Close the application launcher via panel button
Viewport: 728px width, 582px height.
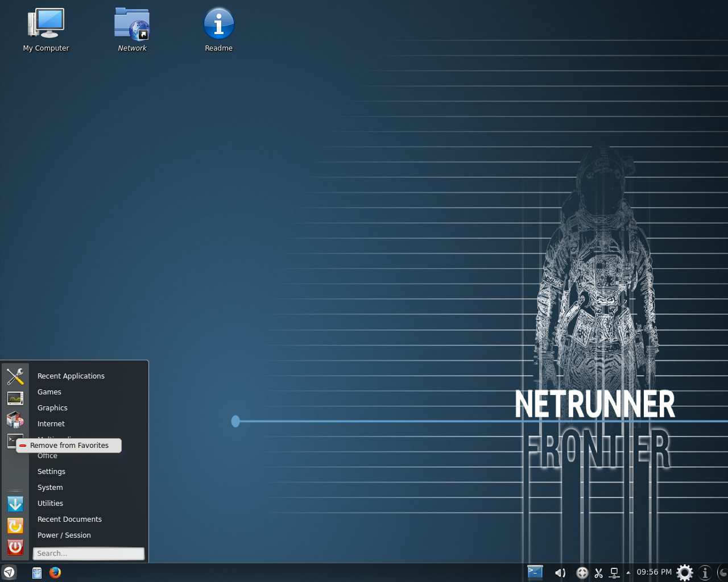[x=9, y=572]
